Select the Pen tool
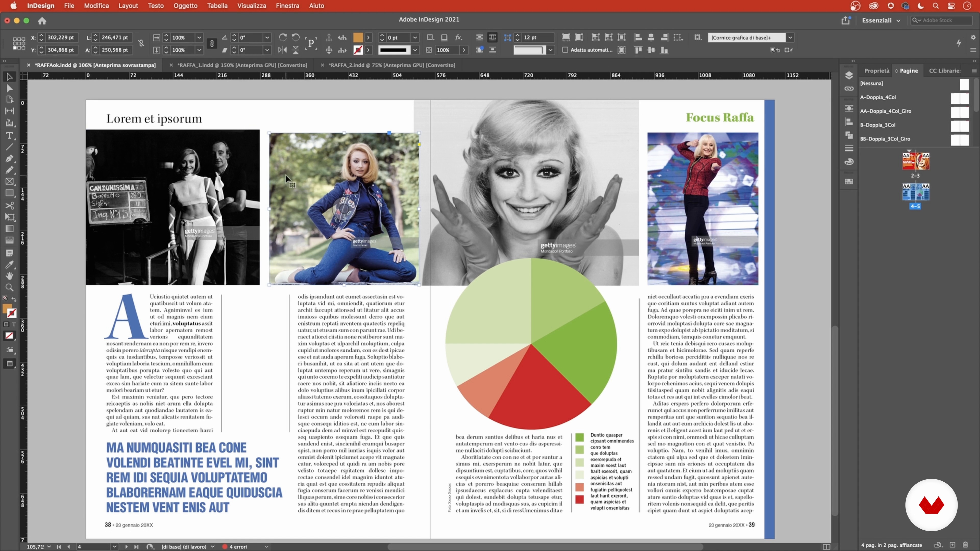The width and height of the screenshot is (980, 551). point(9,159)
